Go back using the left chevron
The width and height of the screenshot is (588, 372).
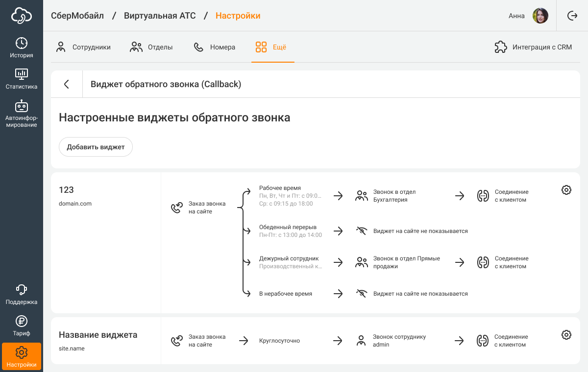[x=67, y=84]
